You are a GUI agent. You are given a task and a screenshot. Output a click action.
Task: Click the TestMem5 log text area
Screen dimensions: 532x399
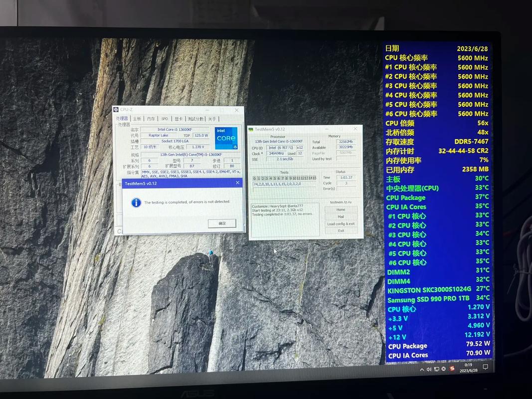pyautogui.click(x=285, y=219)
